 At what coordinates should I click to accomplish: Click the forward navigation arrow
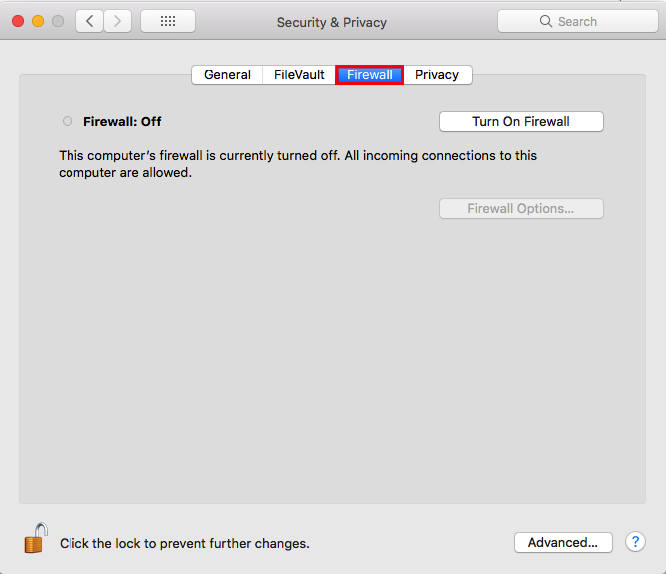pos(118,21)
